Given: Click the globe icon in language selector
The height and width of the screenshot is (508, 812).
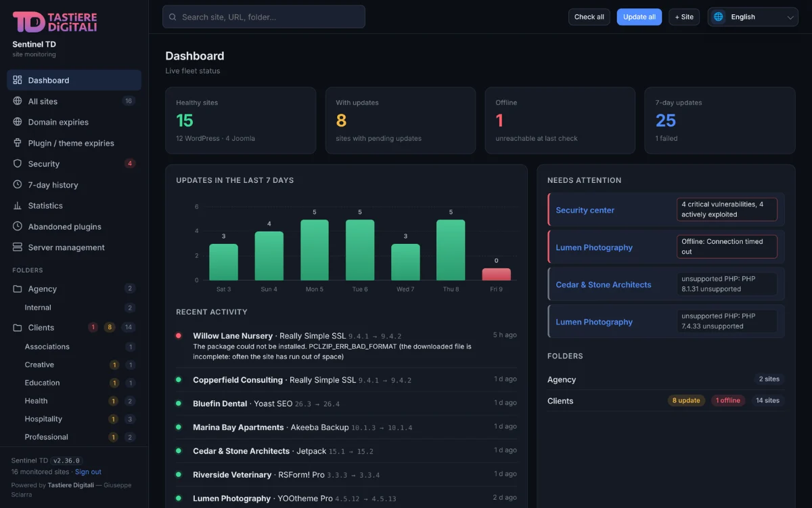Looking at the screenshot, I should click(719, 17).
